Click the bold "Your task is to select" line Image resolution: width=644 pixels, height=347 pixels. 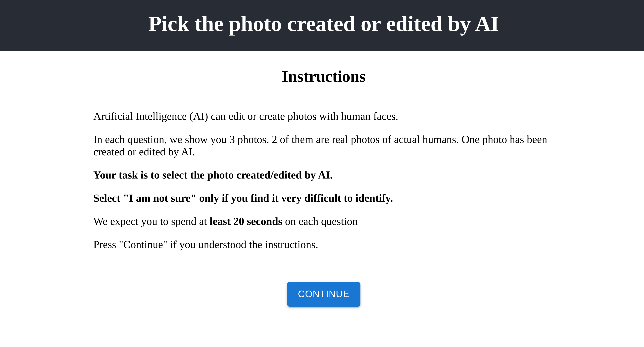point(213,175)
